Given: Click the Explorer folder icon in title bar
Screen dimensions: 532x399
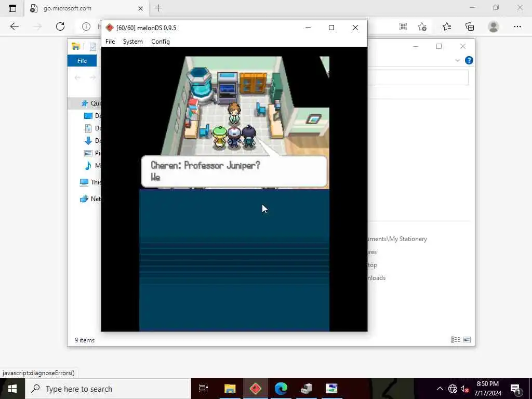Looking at the screenshot, I should [x=76, y=46].
